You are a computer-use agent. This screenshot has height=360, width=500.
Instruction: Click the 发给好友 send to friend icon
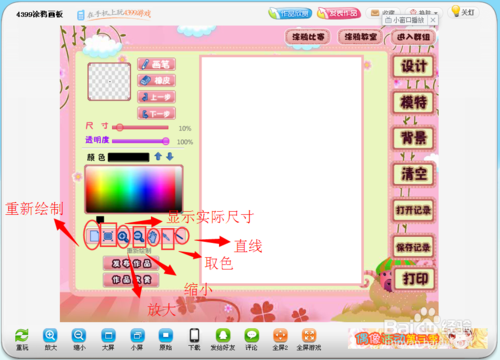click(223, 335)
